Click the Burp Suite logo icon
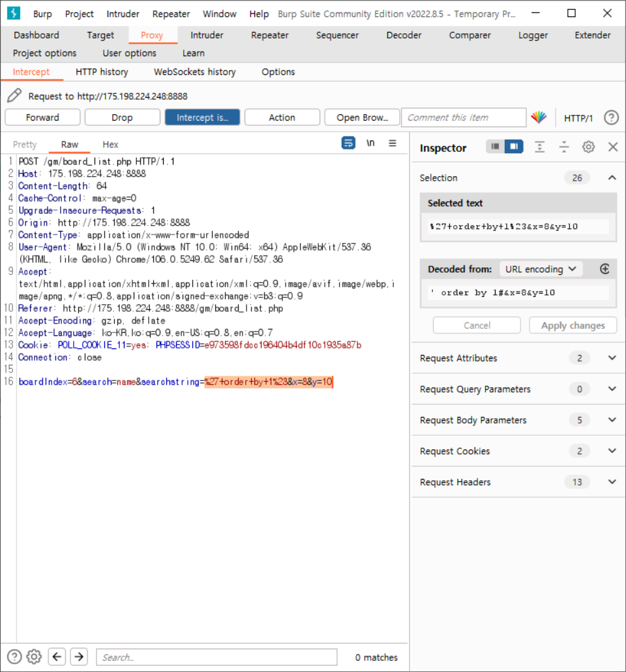This screenshot has height=672, width=626. coord(14,13)
